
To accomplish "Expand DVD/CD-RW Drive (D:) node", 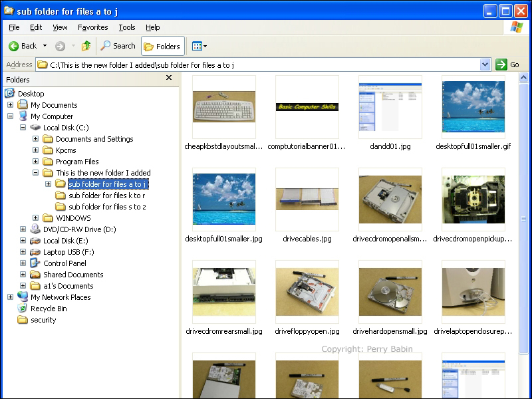I will (x=23, y=229).
